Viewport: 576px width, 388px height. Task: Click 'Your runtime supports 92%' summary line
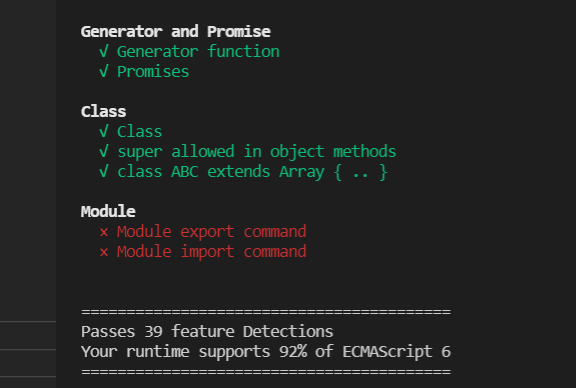[x=266, y=352]
